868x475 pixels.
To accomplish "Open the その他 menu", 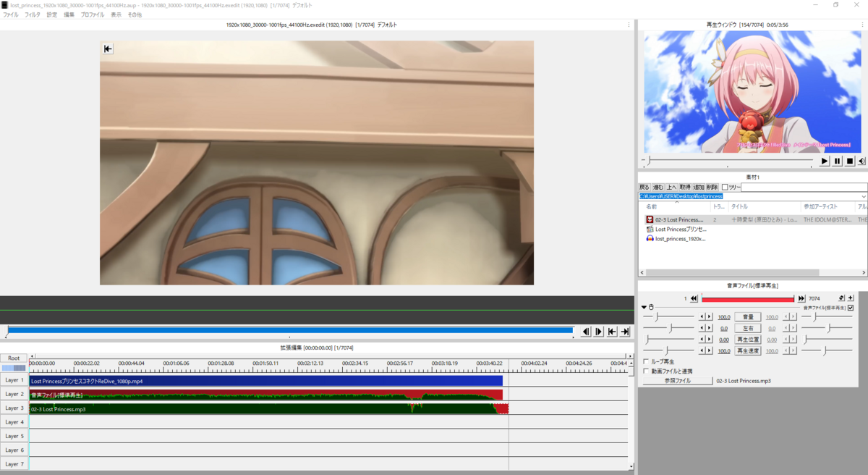I will (x=135, y=14).
